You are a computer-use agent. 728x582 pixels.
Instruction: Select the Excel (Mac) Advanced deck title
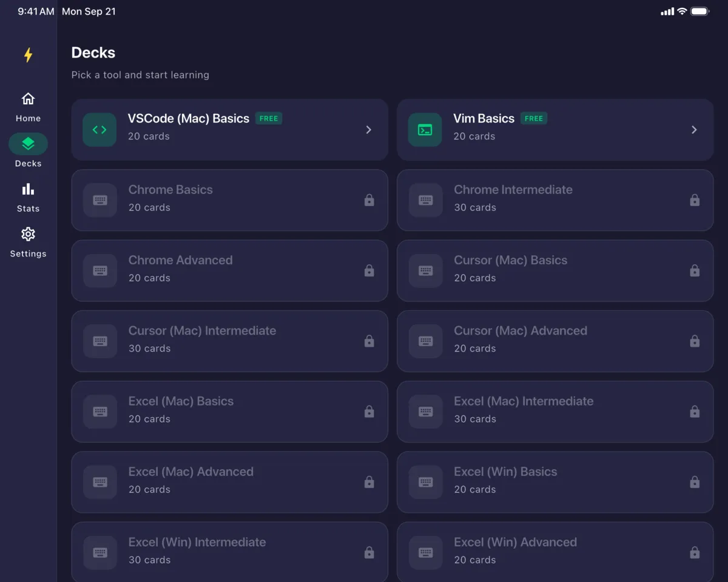click(191, 472)
